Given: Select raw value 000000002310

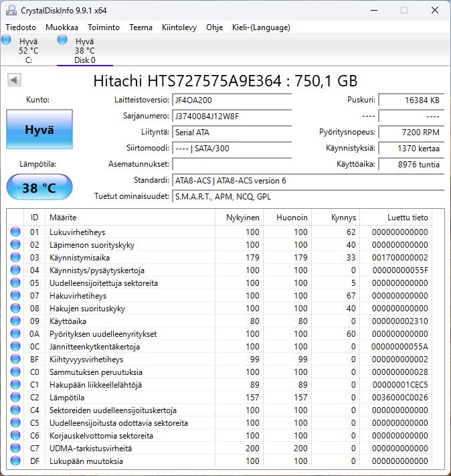Looking at the screenshot, I should tap(400, 321).
